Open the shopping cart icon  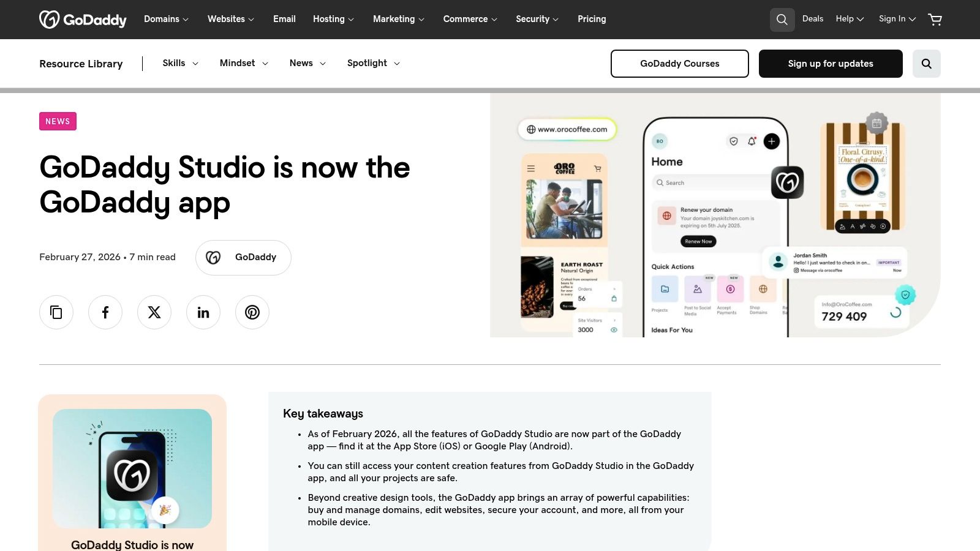(935, 20)
